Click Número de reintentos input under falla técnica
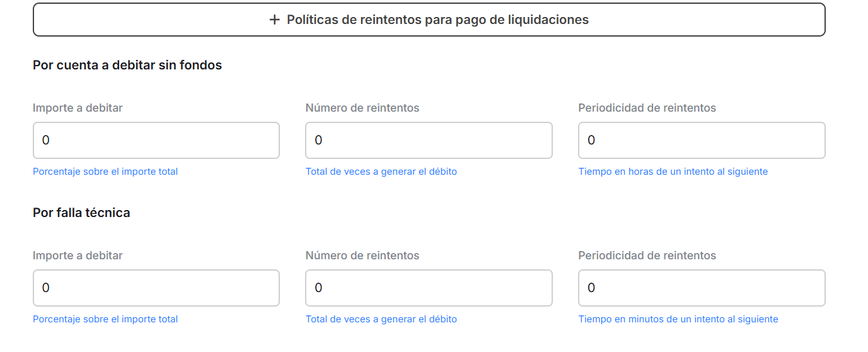The height and width of the screenshot is (352, 868). coord(429,288)
